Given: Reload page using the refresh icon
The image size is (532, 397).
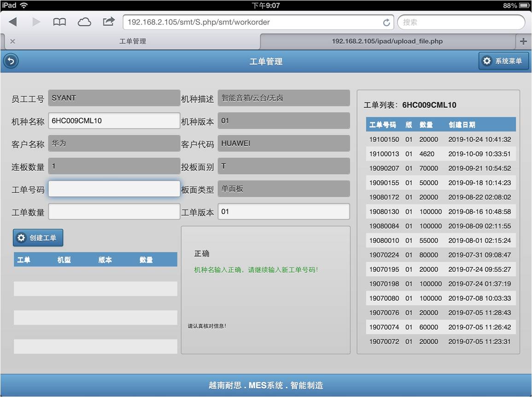Looking at the screenshot, I should click(x=386, y=23).
